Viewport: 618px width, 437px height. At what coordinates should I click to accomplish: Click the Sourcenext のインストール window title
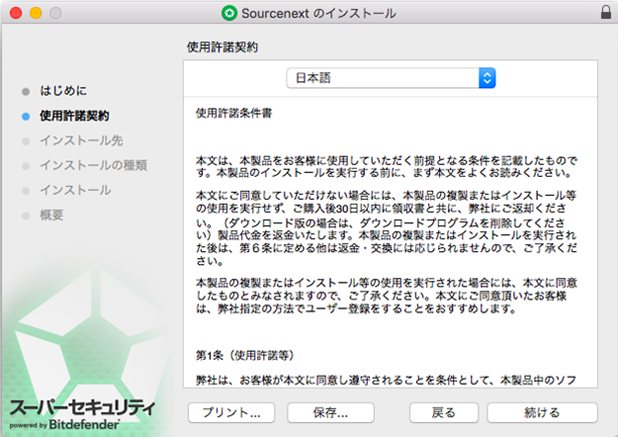(318, 13)
